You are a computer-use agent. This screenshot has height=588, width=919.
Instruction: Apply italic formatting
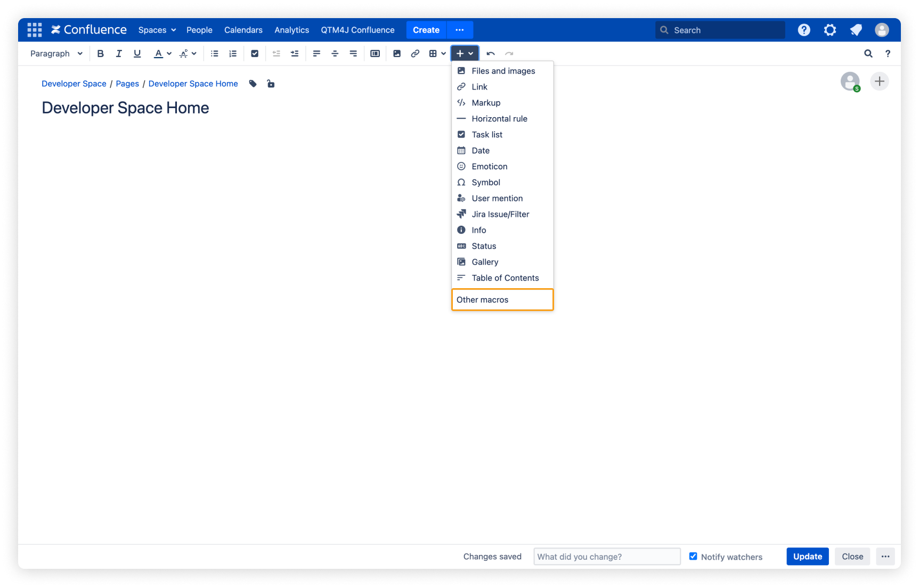[119, 53]
